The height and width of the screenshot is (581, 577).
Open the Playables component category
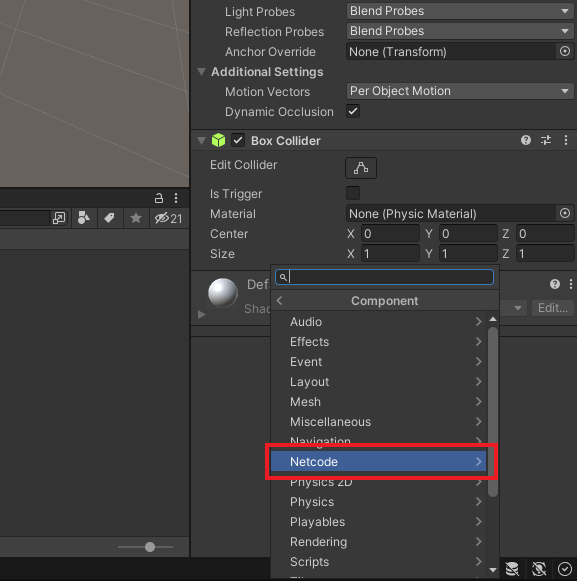(378, 522)
